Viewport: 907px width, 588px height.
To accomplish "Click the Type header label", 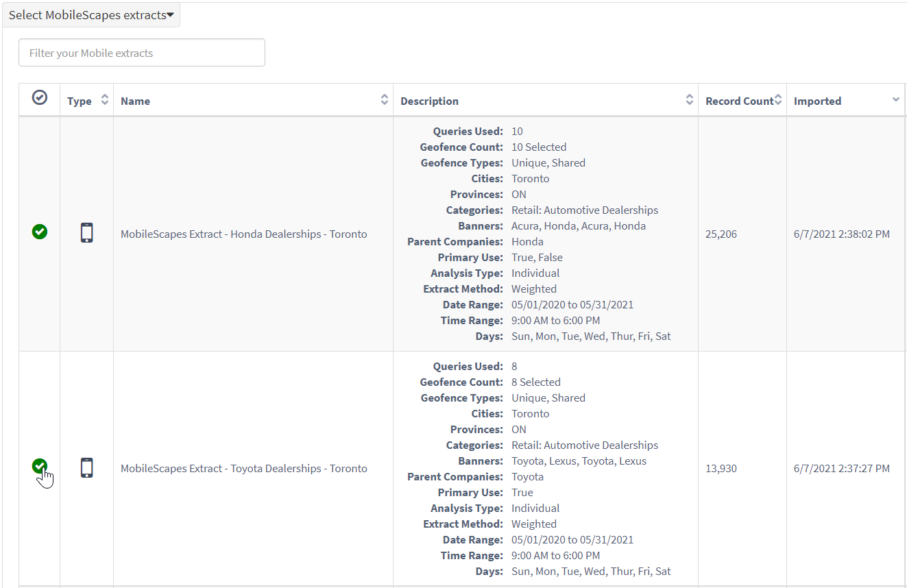I will coord(80,101).
